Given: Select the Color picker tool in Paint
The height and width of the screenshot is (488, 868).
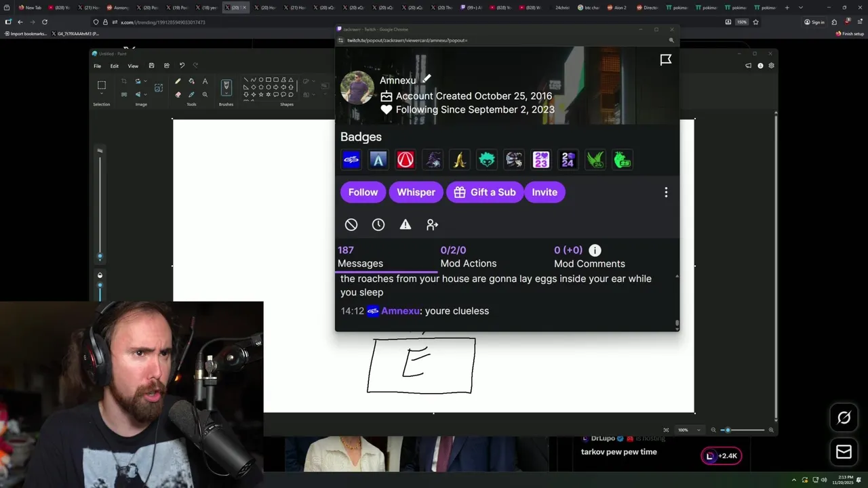Looking at the screenshot, I should point(191,94).
